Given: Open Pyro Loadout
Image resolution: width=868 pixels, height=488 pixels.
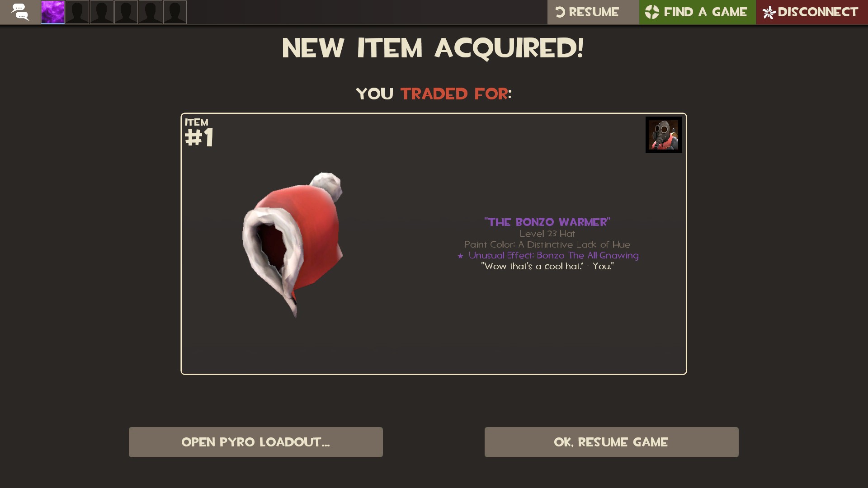Looking at the screenshot, I should pyautogui.click(x=256, y=442).
